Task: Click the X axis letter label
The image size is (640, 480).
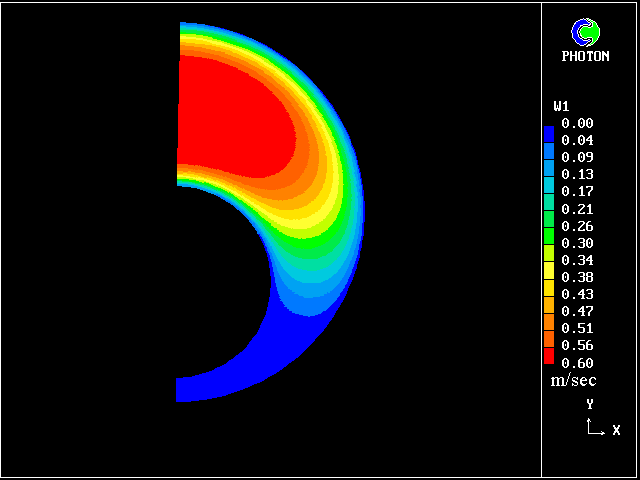Action: [x=616, y=430]
